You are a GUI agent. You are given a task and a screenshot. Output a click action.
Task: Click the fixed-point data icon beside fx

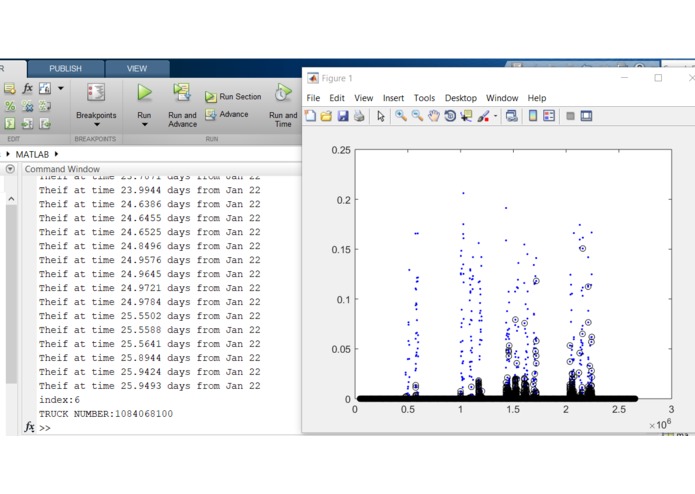tap(45, 88)
